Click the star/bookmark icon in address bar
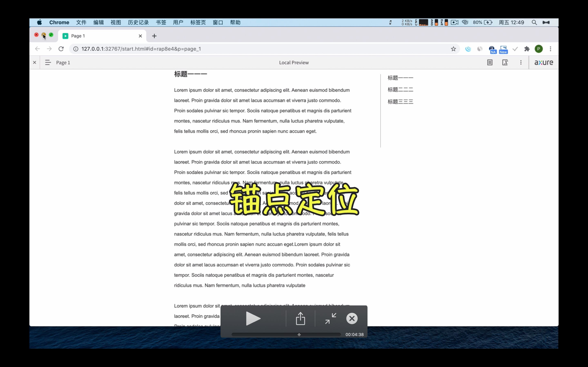 (453, 49)
